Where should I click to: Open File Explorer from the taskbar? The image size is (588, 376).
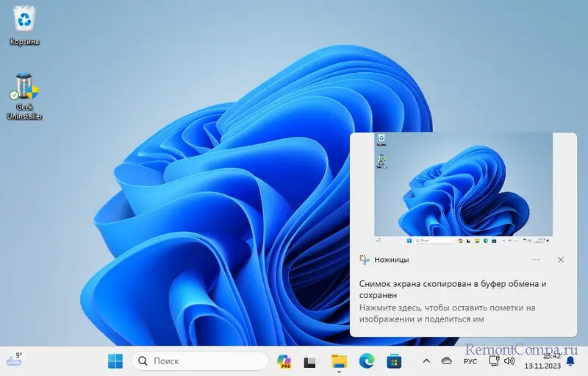click(339, 361)
